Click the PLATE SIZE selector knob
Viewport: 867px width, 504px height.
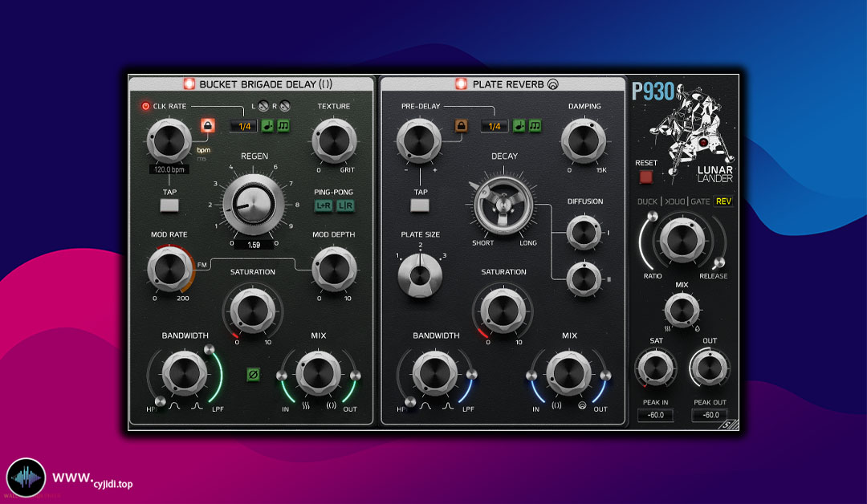420,274
